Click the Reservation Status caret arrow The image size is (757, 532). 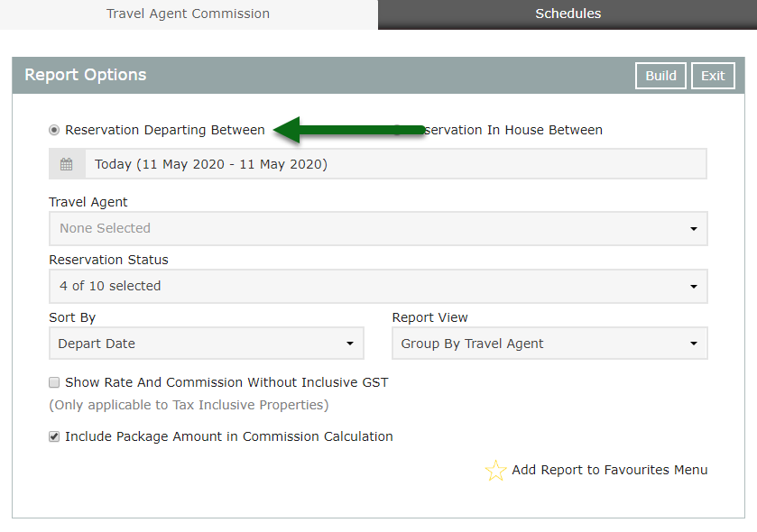694,287
